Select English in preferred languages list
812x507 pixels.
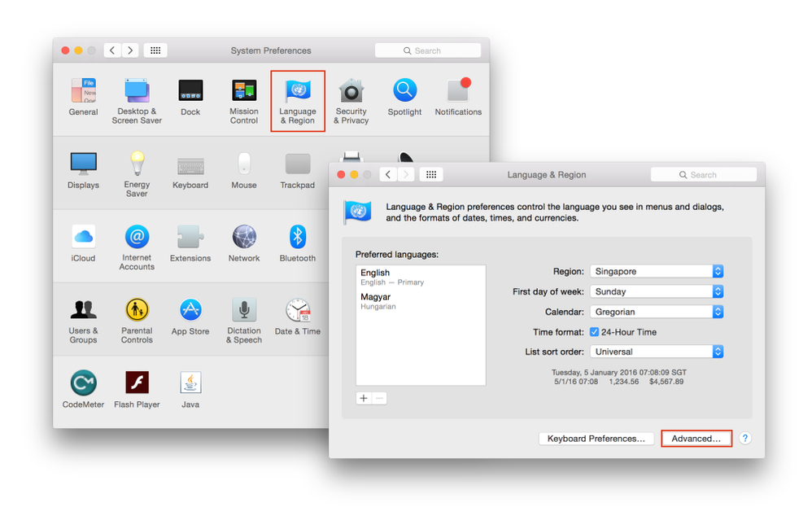coord(421,277)
